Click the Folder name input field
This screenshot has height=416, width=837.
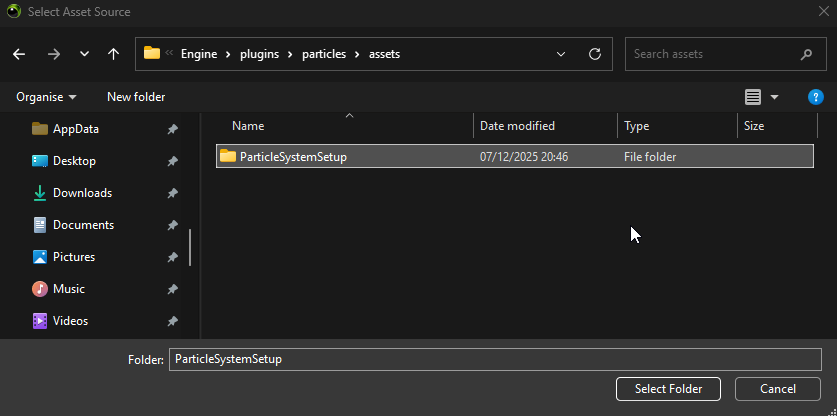pyautogui.click(x=495, y=359)
